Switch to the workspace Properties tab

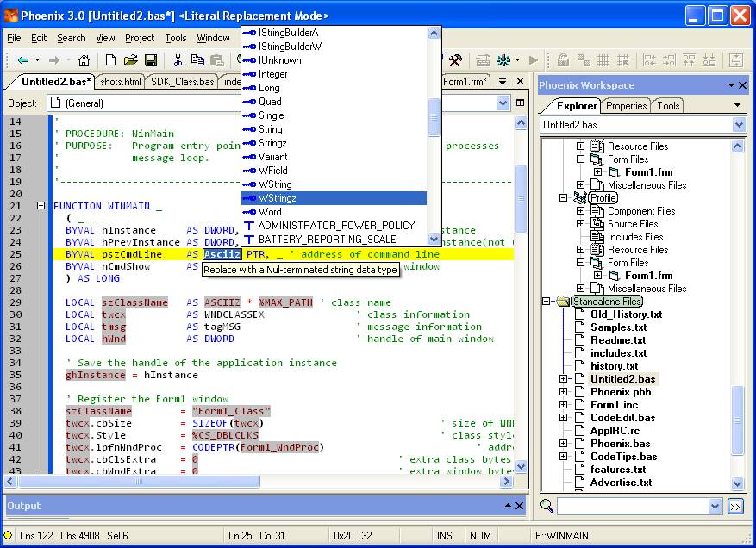click(627, 106)
